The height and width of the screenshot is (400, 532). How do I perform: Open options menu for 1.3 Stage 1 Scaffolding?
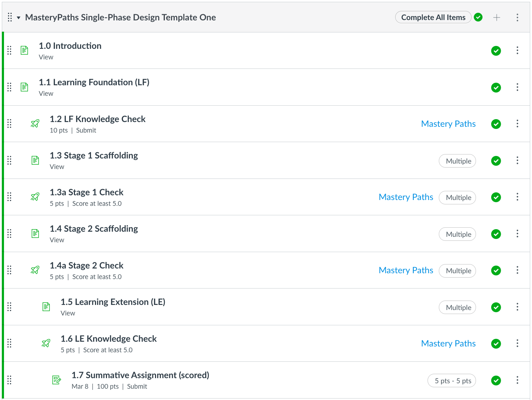517,160
